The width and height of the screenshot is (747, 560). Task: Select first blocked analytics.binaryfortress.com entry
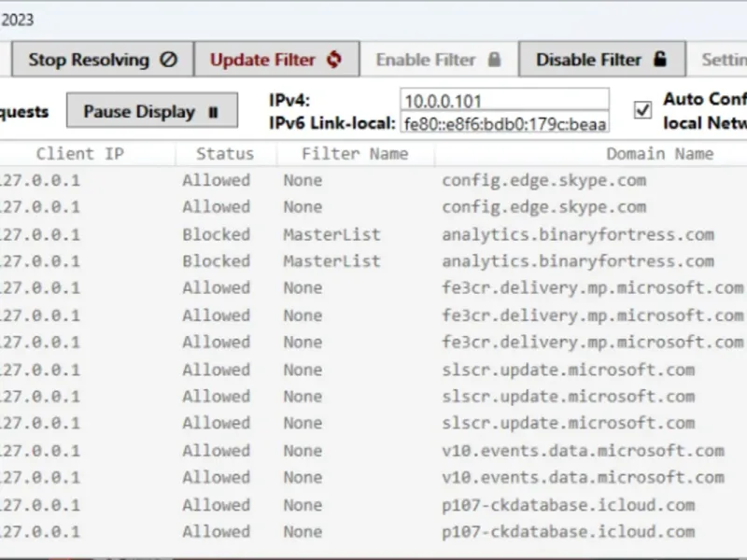pos(577,234)
